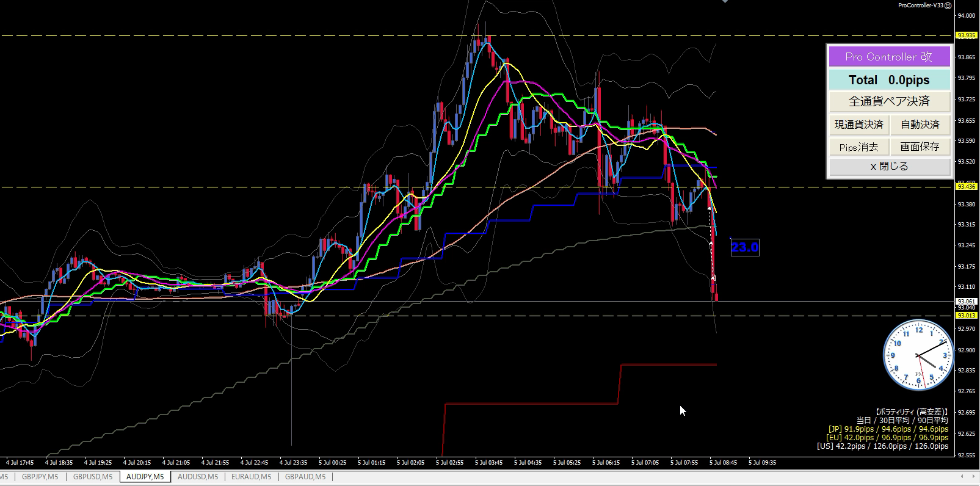The image size is (980, 486).
Task: Switch to the GBPUSD,M5 chart tab
Action: point(93,477)
